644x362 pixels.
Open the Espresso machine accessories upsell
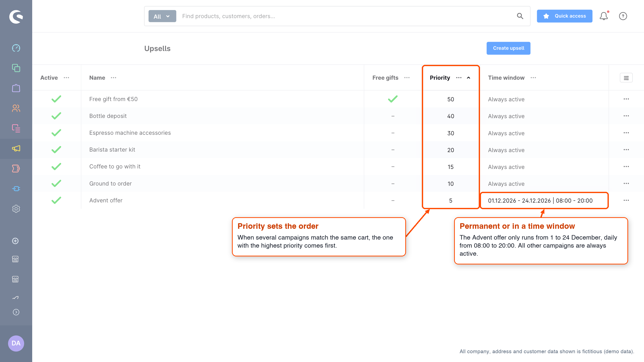(x=130, y=133)
